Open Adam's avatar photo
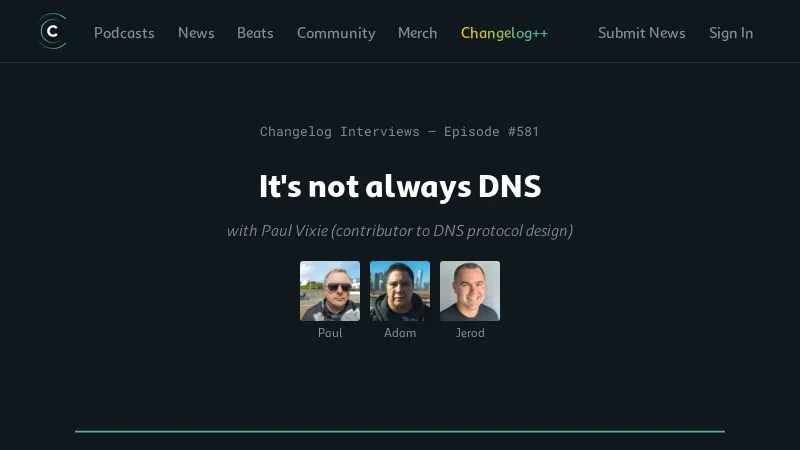The image size is (800, 450). tap(400, 291)
